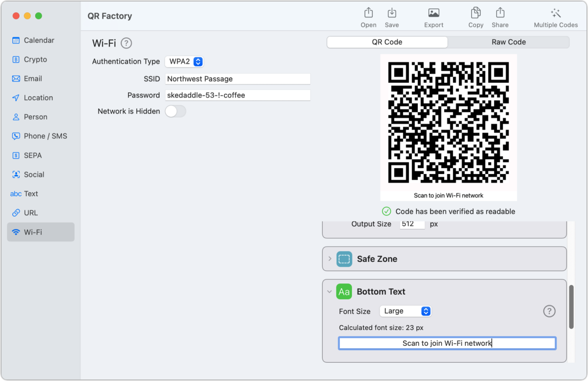Click the settings panel vertical scrollbar

click(x=571, y=307)
